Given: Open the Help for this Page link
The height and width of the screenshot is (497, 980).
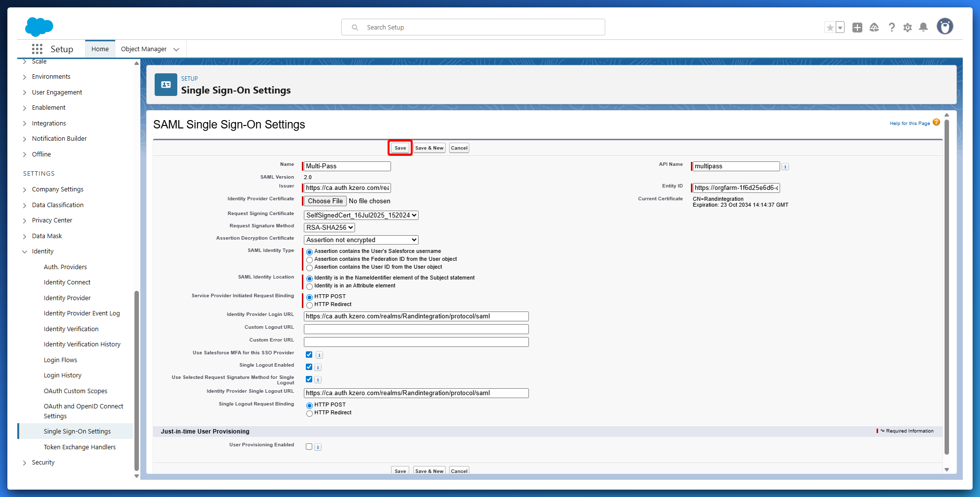Looking at the screenshot, I should click(910, 124).
